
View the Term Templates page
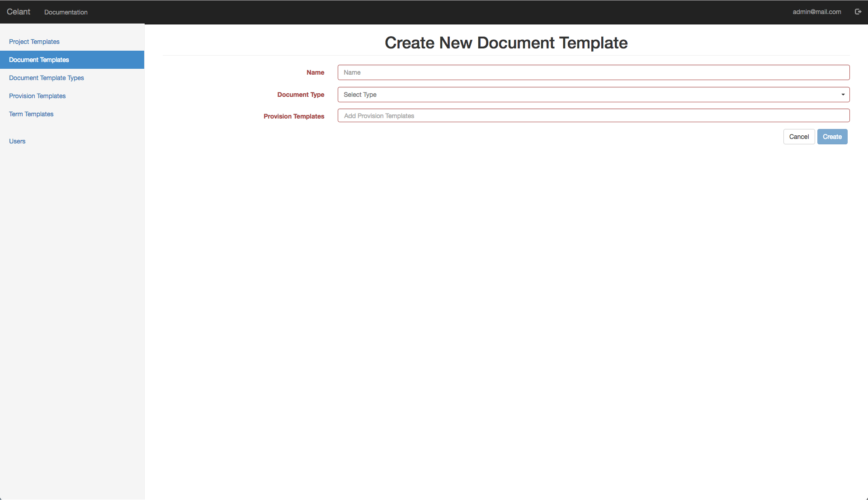tap(31, 114)
